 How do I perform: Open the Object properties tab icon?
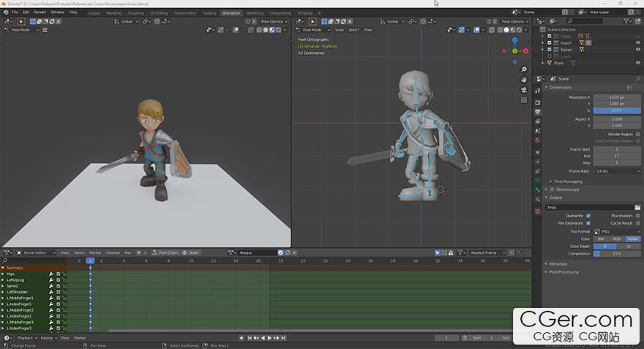[538, 152]
